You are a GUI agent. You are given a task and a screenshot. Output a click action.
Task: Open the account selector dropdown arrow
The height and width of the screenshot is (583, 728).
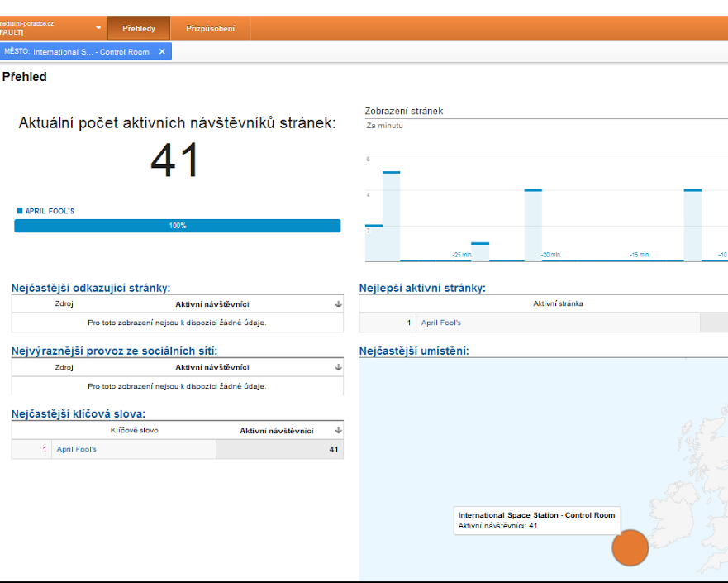click(x=98, y=28)
